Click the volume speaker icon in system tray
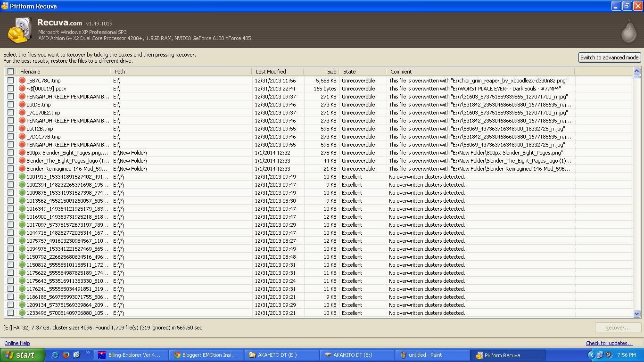The height and width of the screenshot is (362, 644). click(608, 355)
